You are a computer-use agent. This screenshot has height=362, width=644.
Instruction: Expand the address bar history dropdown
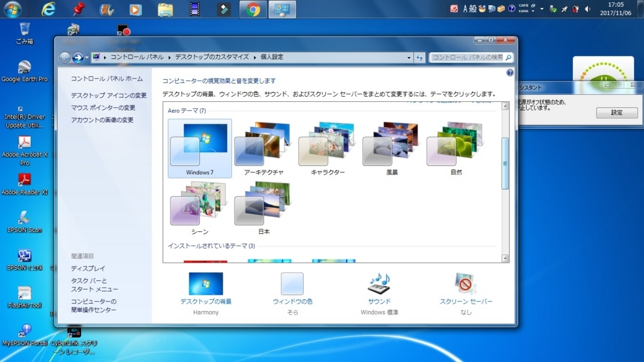(409, 57)
